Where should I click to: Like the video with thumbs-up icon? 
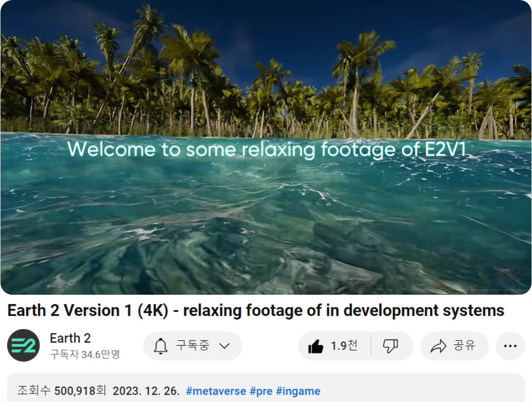[315, 346]
